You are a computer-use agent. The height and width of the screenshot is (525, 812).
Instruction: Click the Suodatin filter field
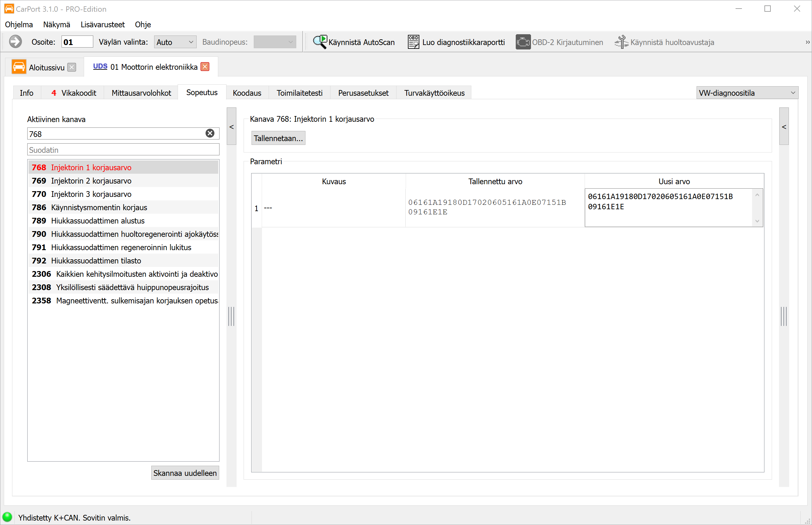point(123,150)
